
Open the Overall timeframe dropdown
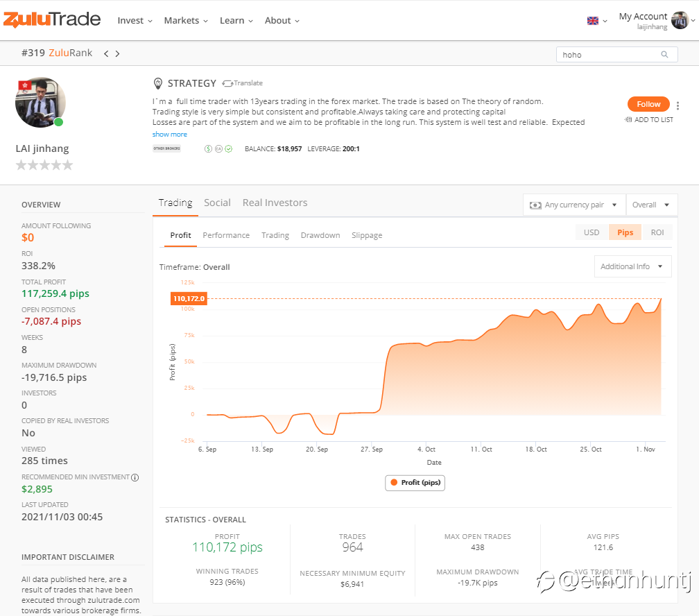(x=652, y=205)
